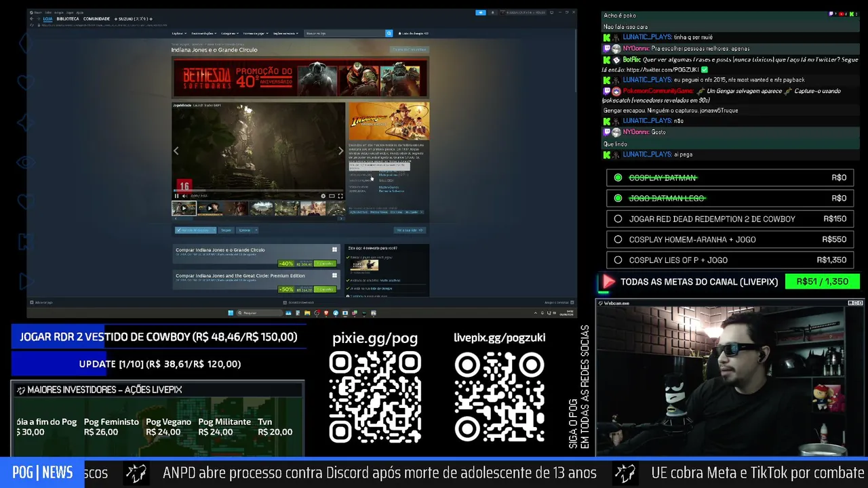The image size is (868, 488).
Task: Click the friends and chat link in Steam footer
Action: click(559, 302)
